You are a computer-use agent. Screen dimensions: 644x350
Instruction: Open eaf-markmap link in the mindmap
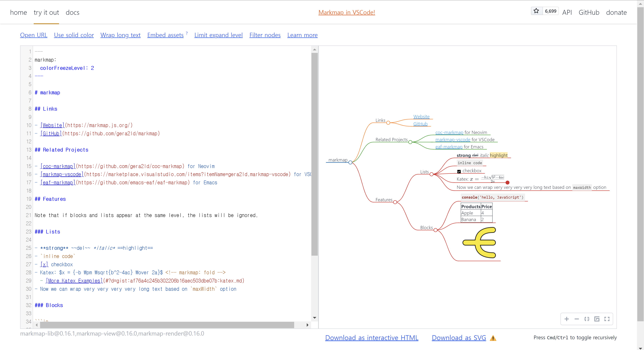[449, 147]
